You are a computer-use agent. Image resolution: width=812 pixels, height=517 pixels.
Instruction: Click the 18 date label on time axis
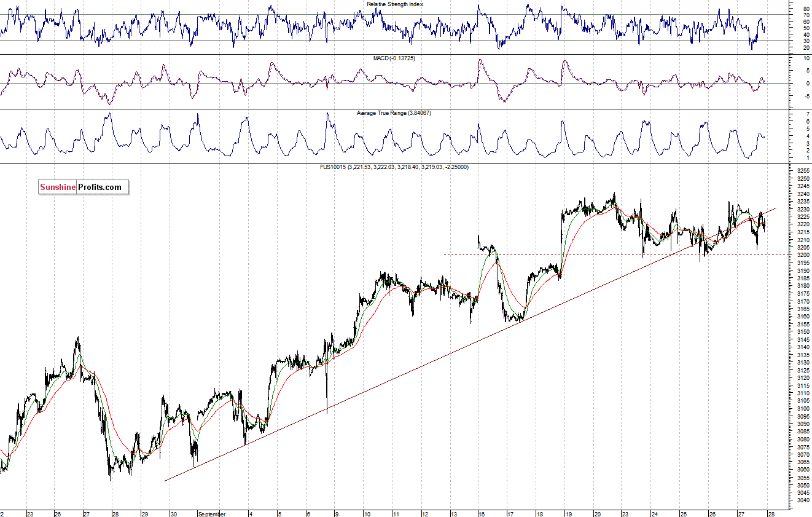click(x=539, y=513)
